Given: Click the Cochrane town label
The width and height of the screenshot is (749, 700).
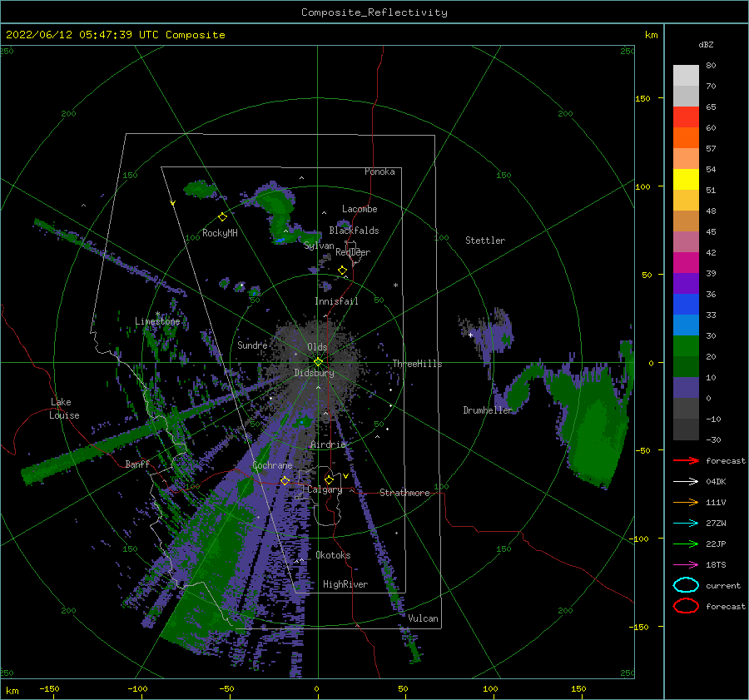Looking at the screenshot, I should pos(272,465).
